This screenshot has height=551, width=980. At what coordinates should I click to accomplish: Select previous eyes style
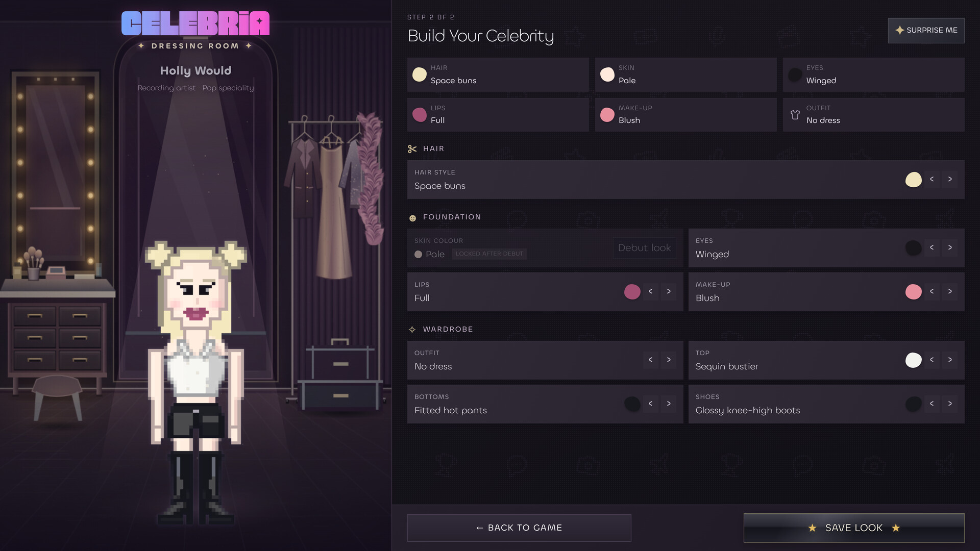[x=932, y=247]
